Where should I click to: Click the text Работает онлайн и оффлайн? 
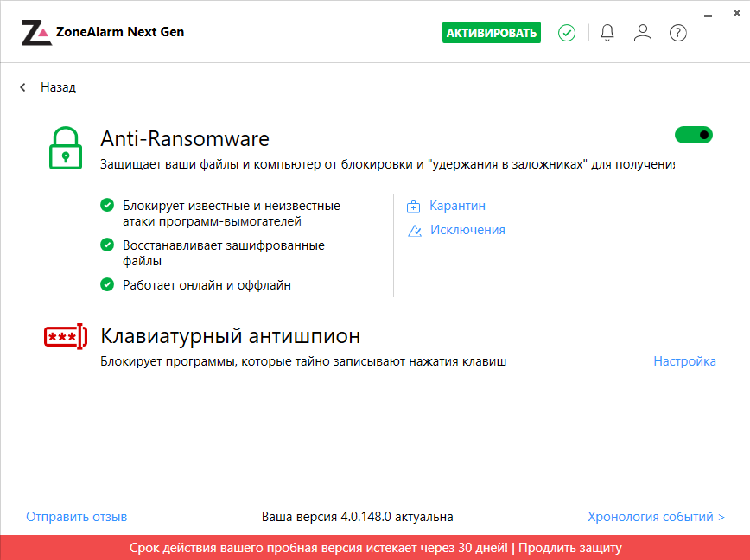coord(207,285)
